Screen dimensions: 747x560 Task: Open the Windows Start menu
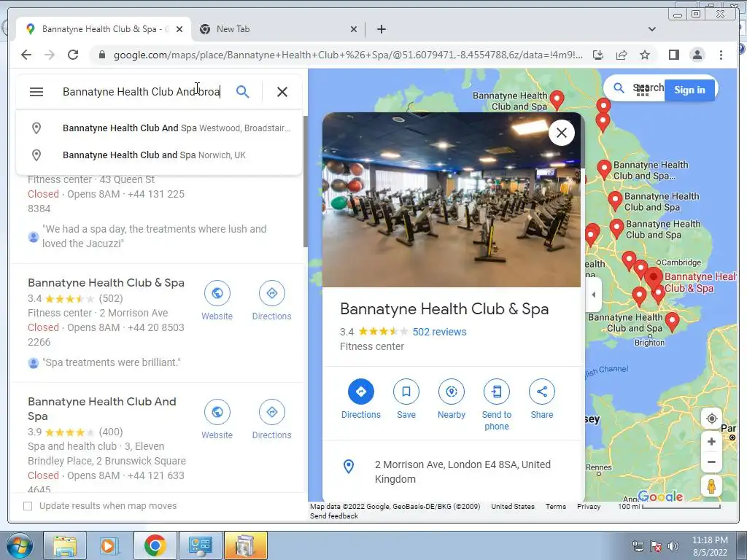tap(19, 545)
